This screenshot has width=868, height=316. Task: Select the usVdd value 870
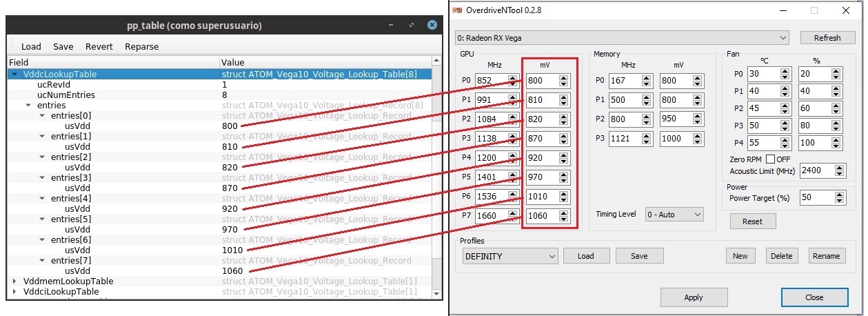coord(230,188)
